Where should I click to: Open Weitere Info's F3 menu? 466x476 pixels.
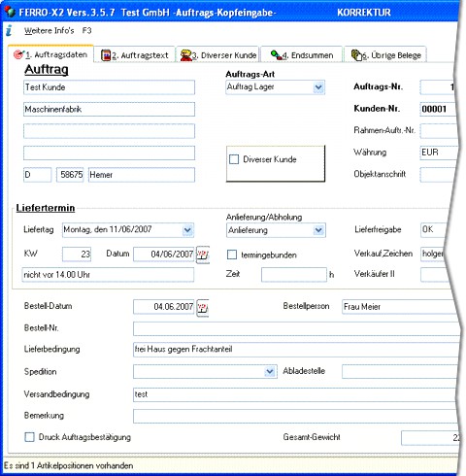tap(58, 31)
